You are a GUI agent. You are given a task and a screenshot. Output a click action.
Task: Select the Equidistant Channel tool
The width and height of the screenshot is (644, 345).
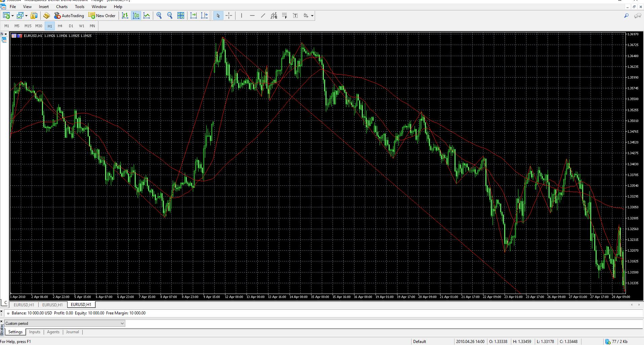(x=274, y=15)
